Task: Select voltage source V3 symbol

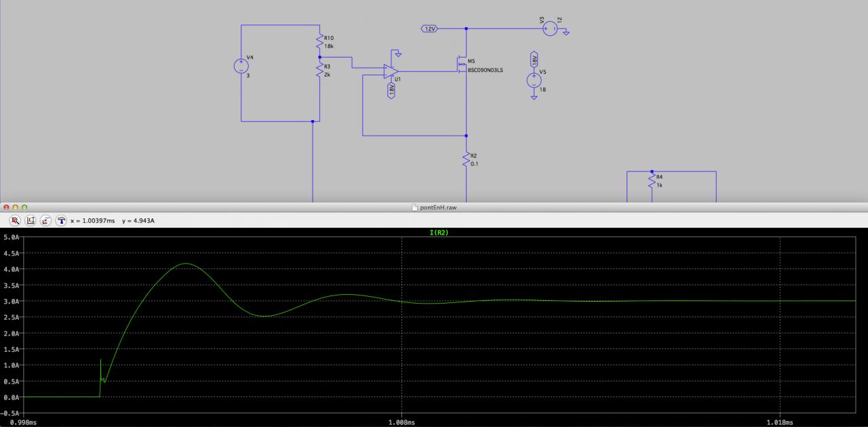Action: [x=551, y=28]
